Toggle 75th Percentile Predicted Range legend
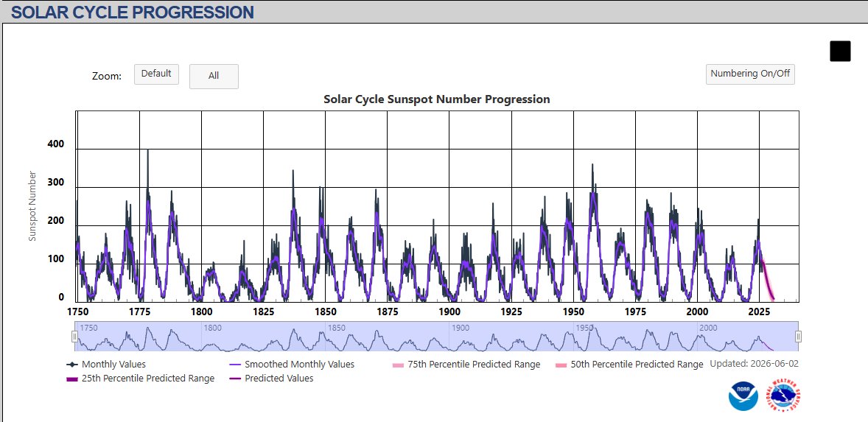Viewport: 868px width, 422px height. pos(466,365)
